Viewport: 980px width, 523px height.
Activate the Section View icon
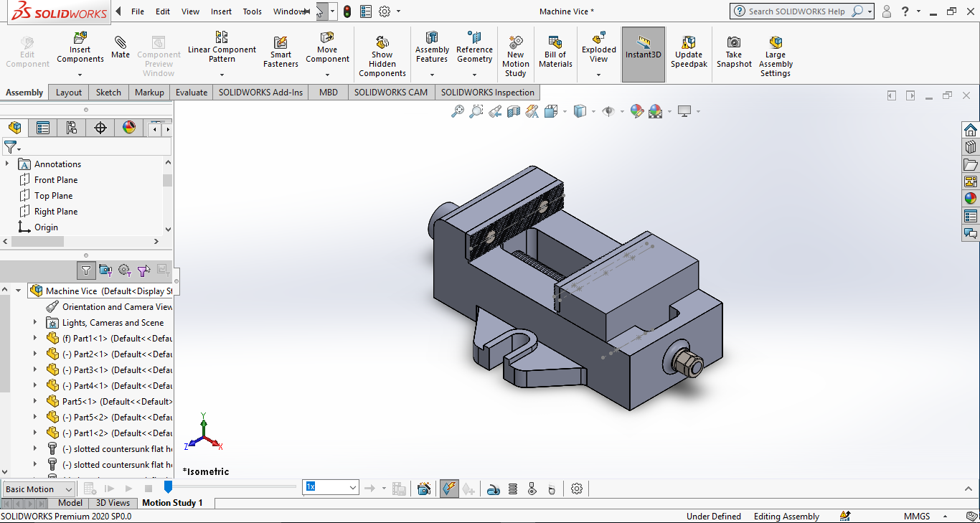[513, 111]
